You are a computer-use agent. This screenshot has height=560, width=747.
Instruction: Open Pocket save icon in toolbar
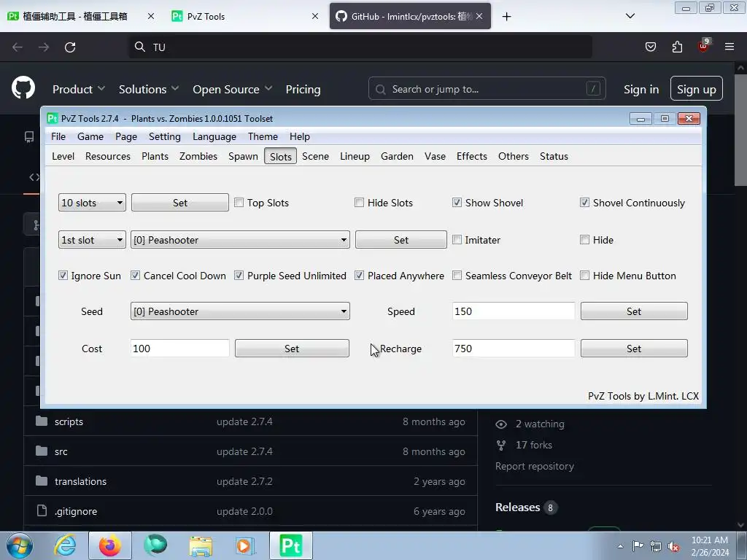(x=650, y=47)
